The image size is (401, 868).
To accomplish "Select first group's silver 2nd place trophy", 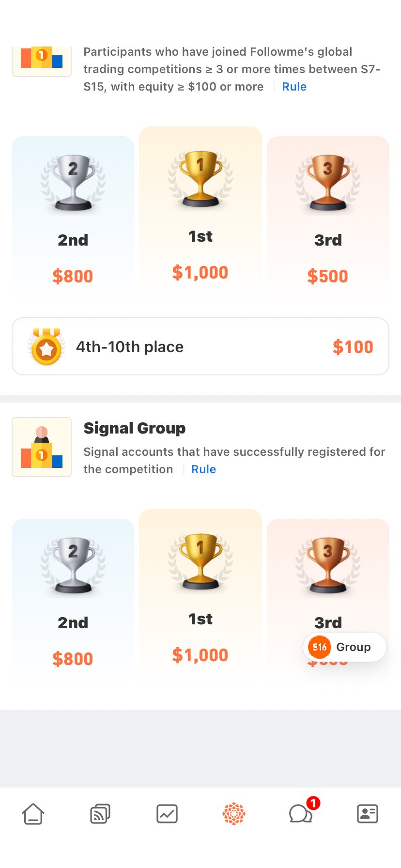I will click(73, 183).
